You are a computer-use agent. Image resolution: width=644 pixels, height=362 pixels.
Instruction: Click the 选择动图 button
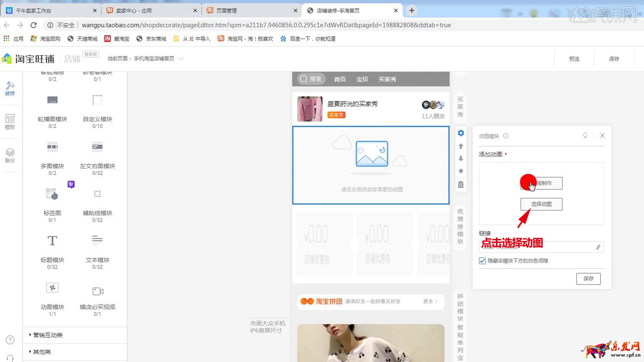[541, 204]
